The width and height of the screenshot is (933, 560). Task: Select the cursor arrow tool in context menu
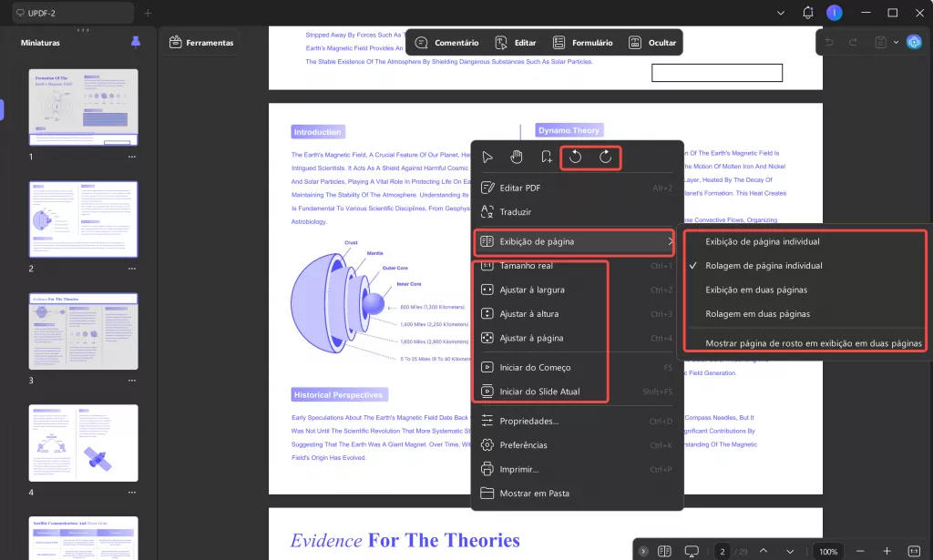tap(487, 157)
